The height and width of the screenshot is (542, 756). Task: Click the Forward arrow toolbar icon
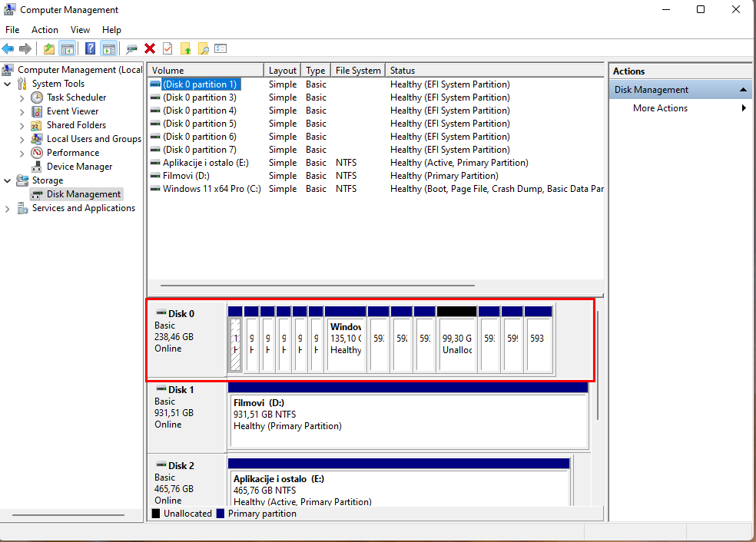tap(25, 48)
